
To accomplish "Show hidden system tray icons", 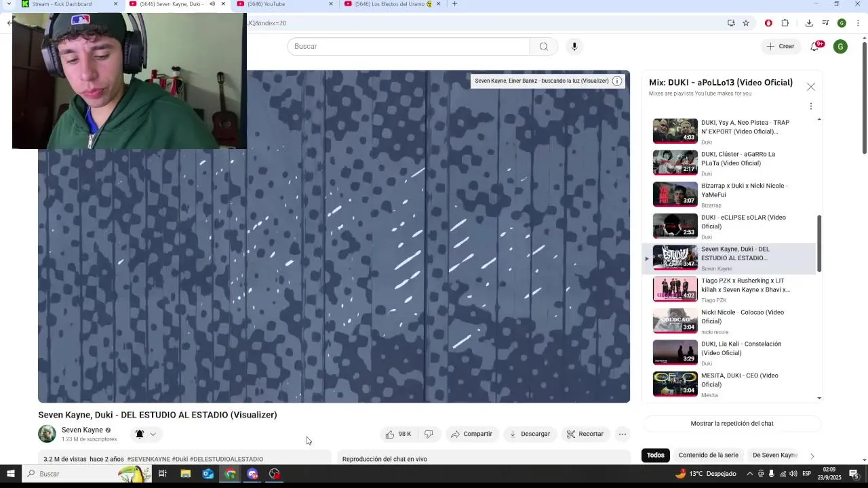I will pyautogui.click(x=750, y=474).
